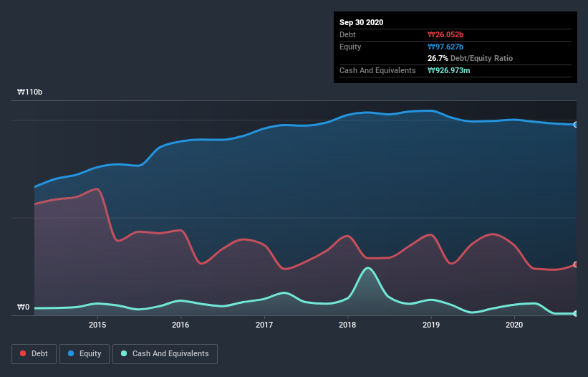This screenshot has height=377, width=588.
Task: Click the Cash And Equivalents tooltip label
Action: point(377,70)
